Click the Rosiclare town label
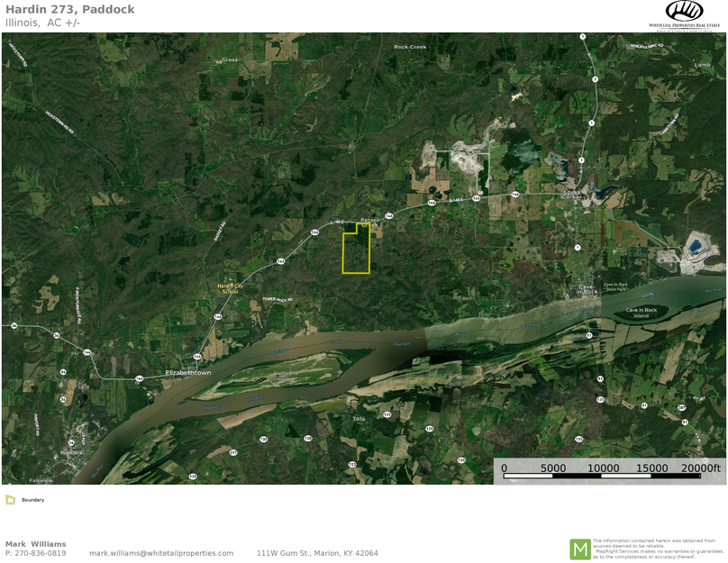 pos(71,452)
